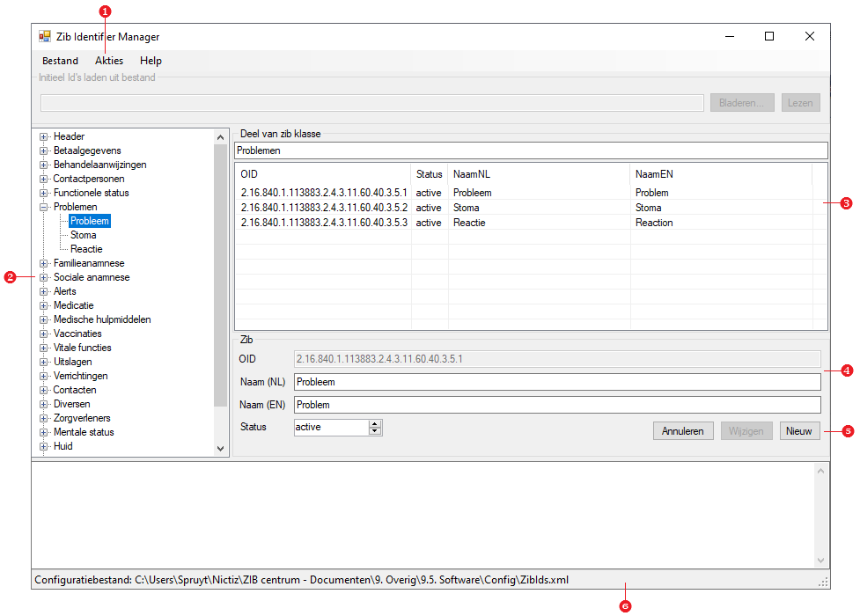The image size is (860, 616).
Task: Expand the Contactpersonen node
Action: [43, 179]
